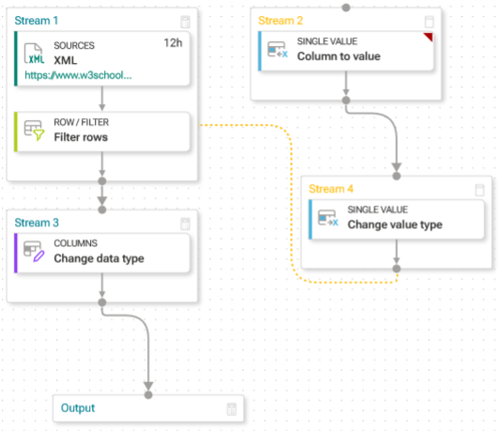Click the Change value type icon
504x431 pixels.
(328, 218)
